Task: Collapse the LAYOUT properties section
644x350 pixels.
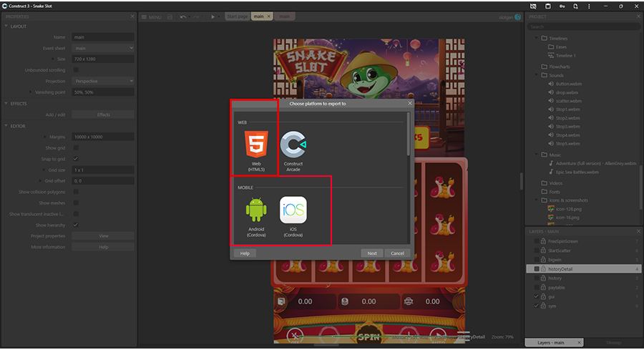Action: point(6,26)
